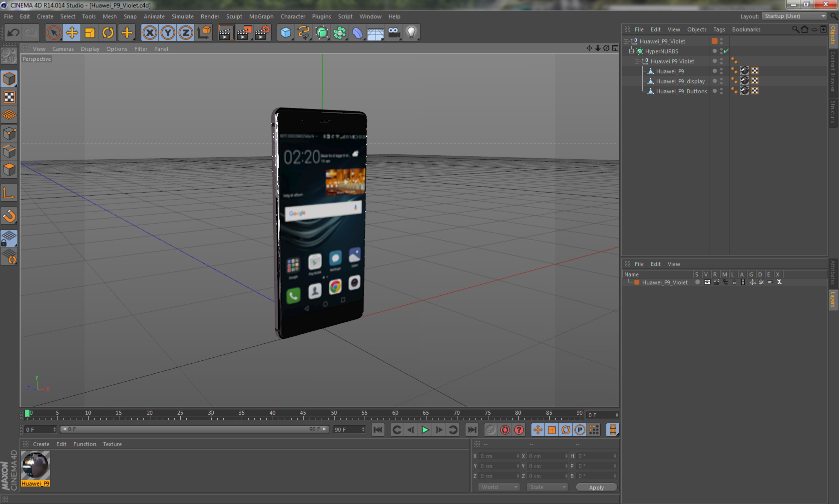Collapse Huawei_P9_Violet root object
The width and height of the screenshot is (839, 504).
(626, 41)
